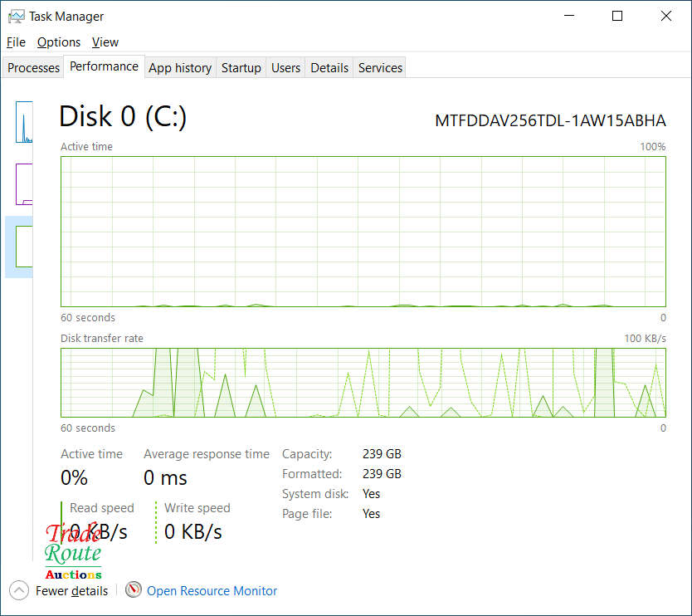
Task: Open the File menu
Action: tap(15, 42)
